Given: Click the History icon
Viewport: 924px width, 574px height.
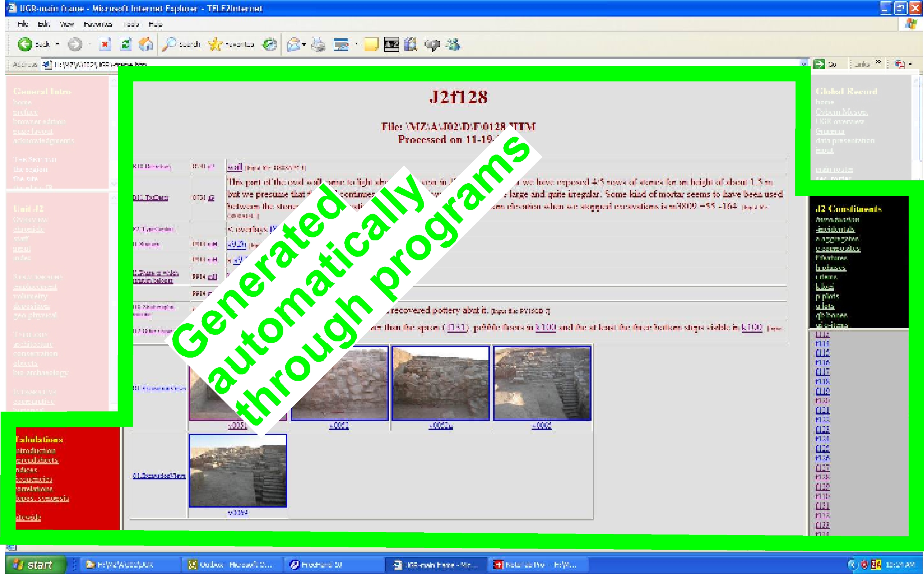Looking at the screenshot, I should point(270,45).
